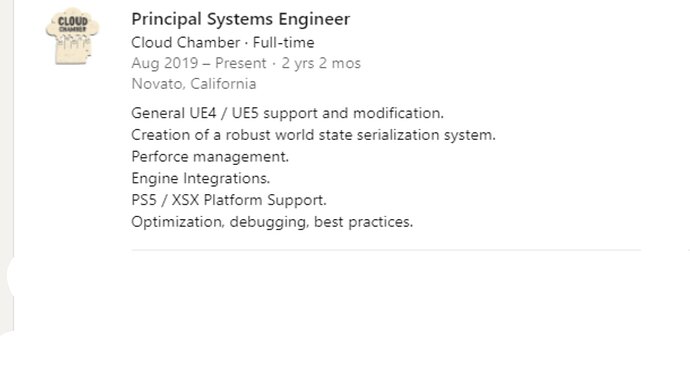The height and width of the screenshot is (388, 690).
Task: Click the robust world state serialization line
Action: (313, 135)
